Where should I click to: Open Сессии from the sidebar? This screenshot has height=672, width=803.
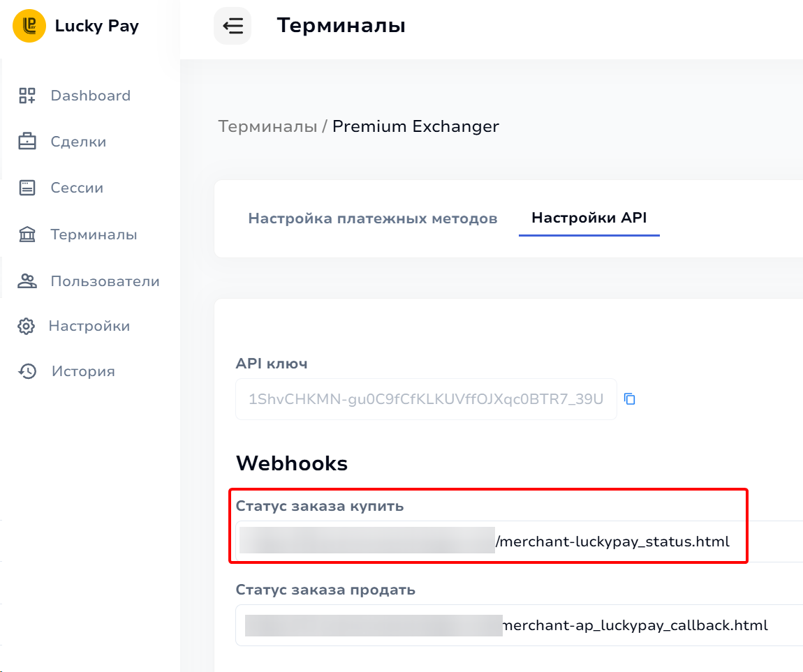tap(77, 188)
